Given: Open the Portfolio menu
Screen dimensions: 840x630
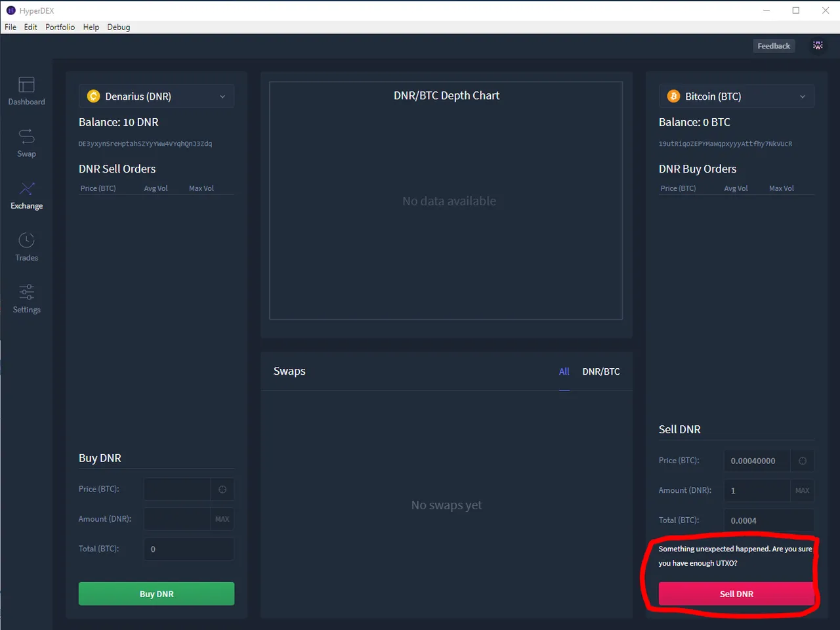Looking at the screenshot, I should 60,27.
